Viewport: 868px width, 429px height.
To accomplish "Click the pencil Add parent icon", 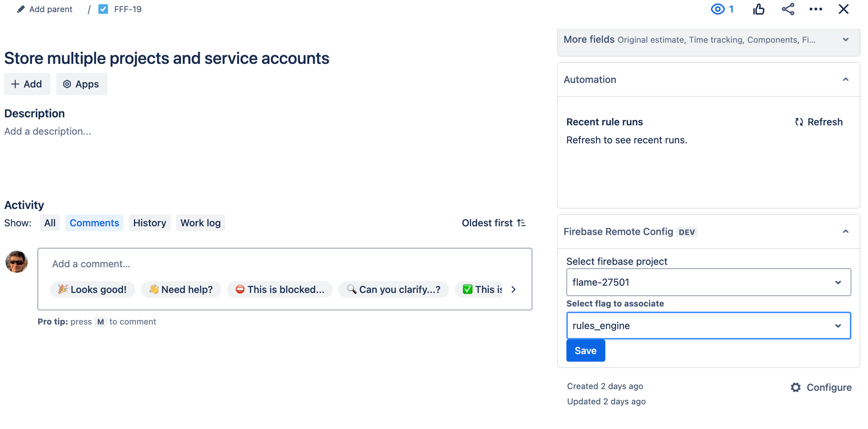I will coord(21,10).
